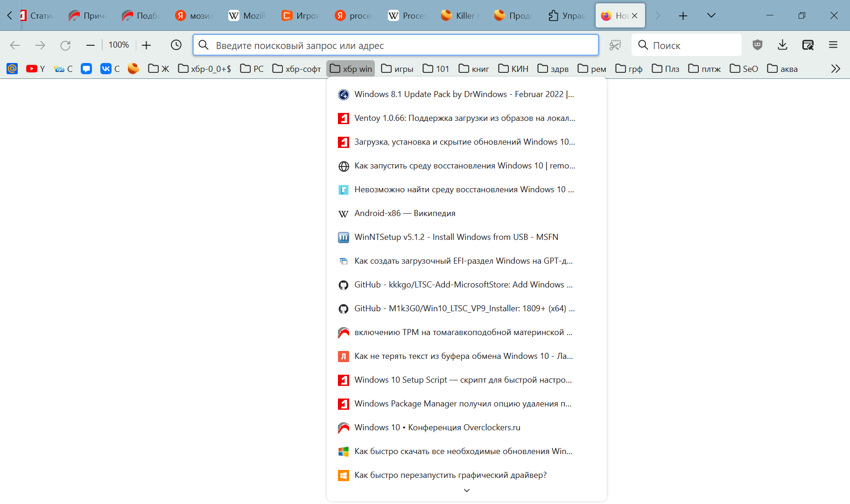Focus the Поиск search box
This screenshot has height=504, width=850.
tap(687, 45)
